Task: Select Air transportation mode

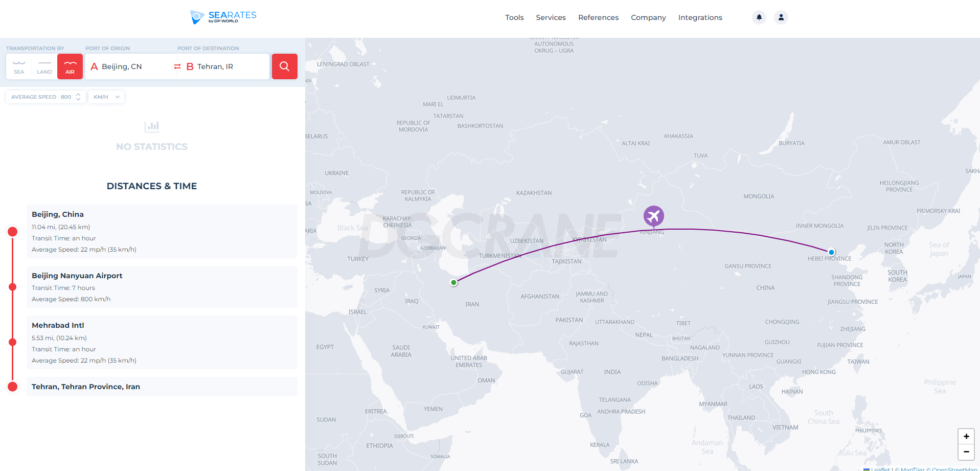Action: click(70, 66)
